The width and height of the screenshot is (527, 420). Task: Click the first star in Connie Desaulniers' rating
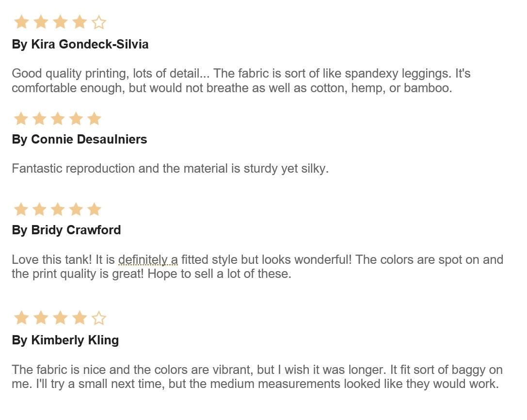[21, 118]
